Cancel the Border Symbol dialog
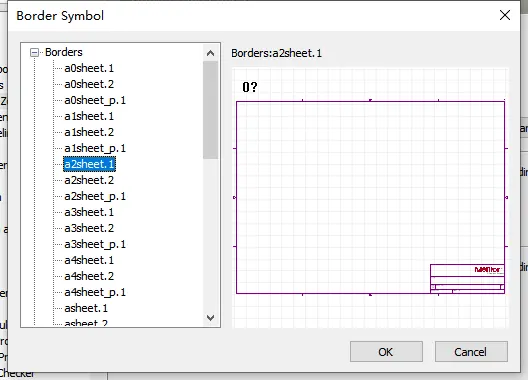Screen dimensions: 528x380 point(471,352)
